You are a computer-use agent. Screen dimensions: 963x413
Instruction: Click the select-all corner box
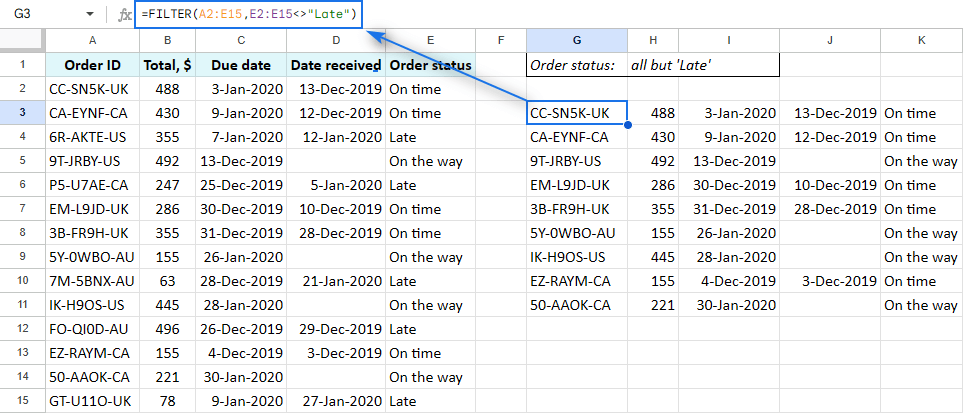tap(23, 41)
